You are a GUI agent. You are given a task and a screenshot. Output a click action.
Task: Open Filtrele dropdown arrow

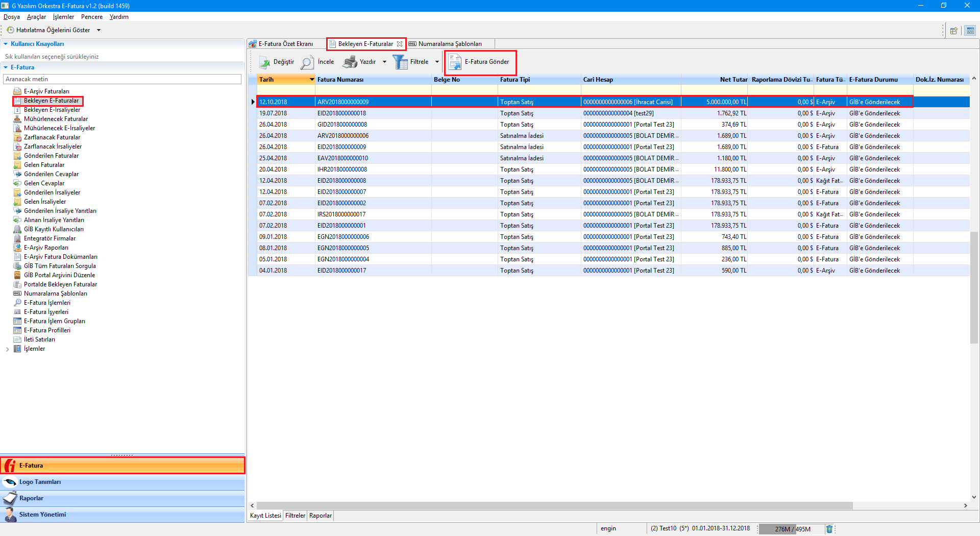click(x=437, y=62)
